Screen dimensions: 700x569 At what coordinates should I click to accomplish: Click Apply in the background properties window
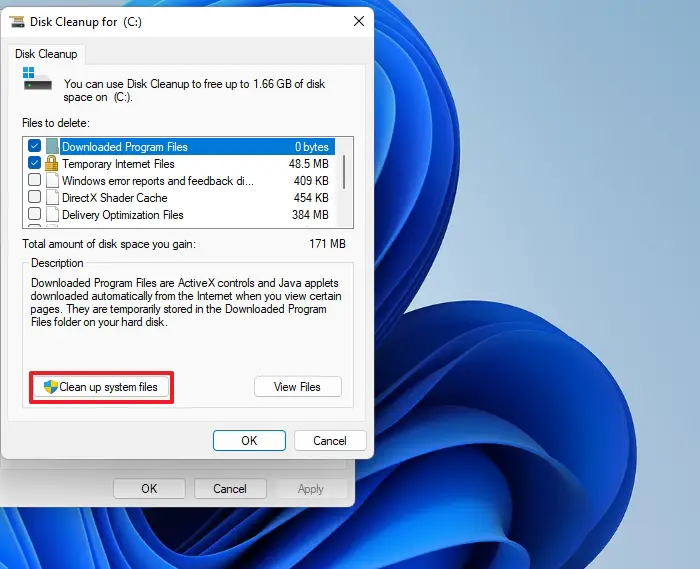(x=311, y=489)
